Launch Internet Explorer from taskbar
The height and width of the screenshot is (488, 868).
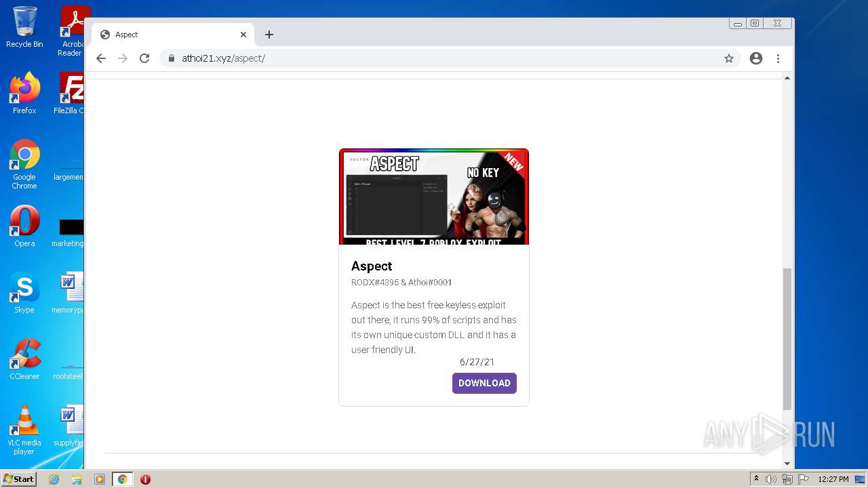click(54, 479)
